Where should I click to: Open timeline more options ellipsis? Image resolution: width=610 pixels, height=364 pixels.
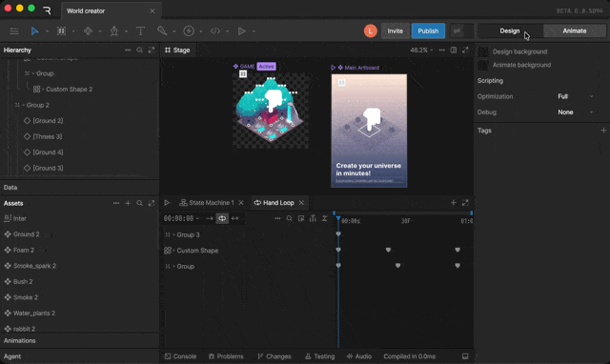(x=277, y=218)
